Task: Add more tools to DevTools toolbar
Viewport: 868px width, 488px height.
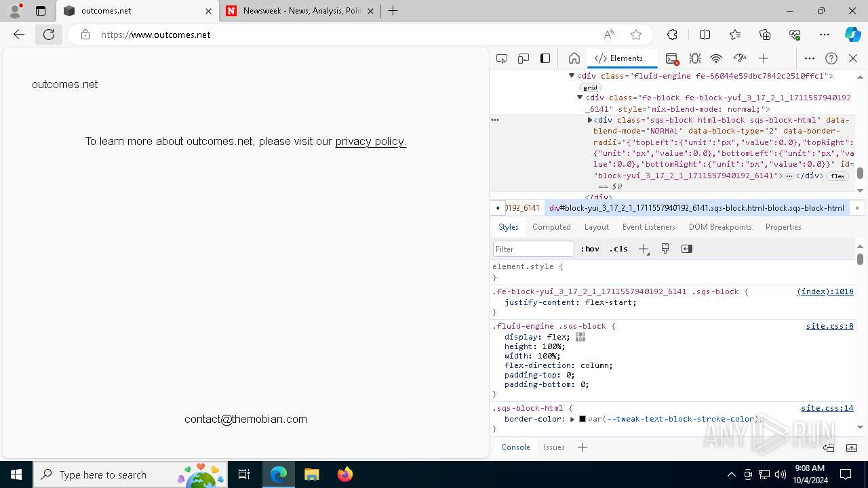Action: coord(764,58)
